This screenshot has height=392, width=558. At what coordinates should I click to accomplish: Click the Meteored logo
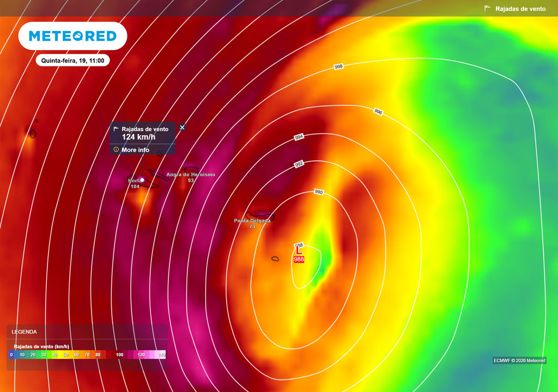pyautogui.click(x=72, y=36)
